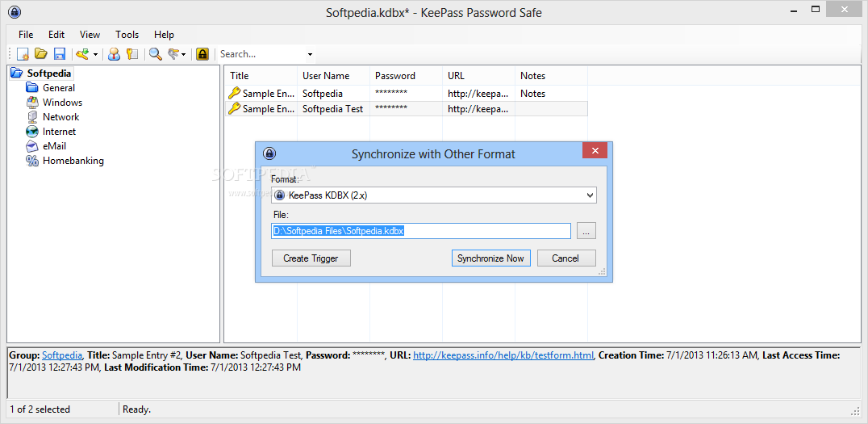Select the Softpedia root group
The image size is (868, 424).
[x=49, y=73]
